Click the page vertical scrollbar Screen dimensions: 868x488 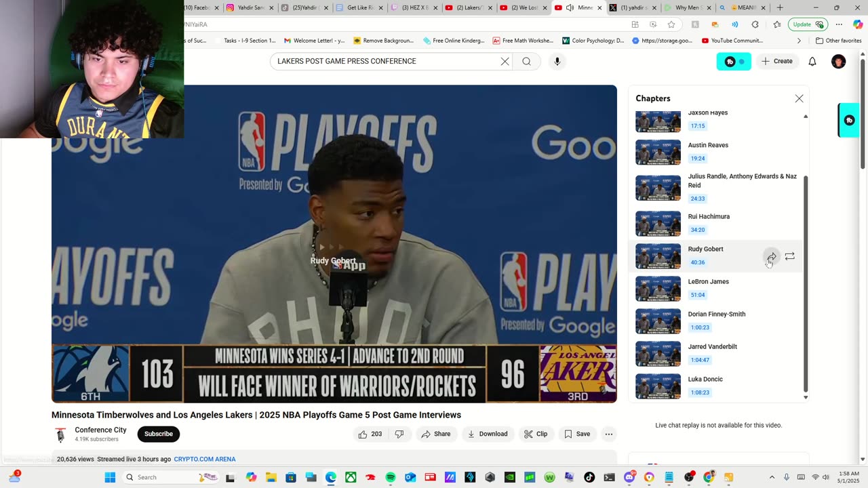tap(863, 115)
